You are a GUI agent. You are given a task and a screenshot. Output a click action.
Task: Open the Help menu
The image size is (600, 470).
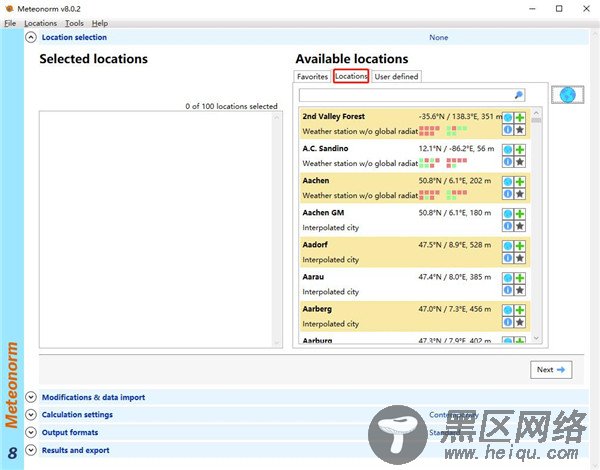coord(100,23)
